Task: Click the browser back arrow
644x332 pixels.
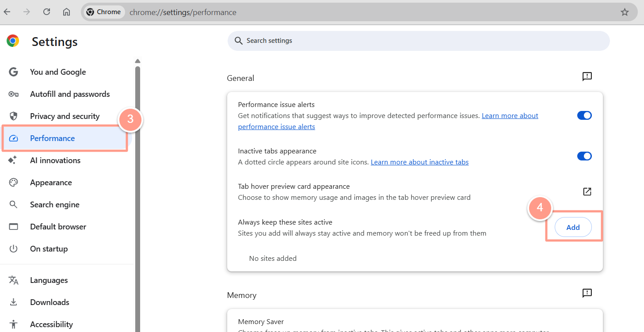Action: tap(7, 12)
